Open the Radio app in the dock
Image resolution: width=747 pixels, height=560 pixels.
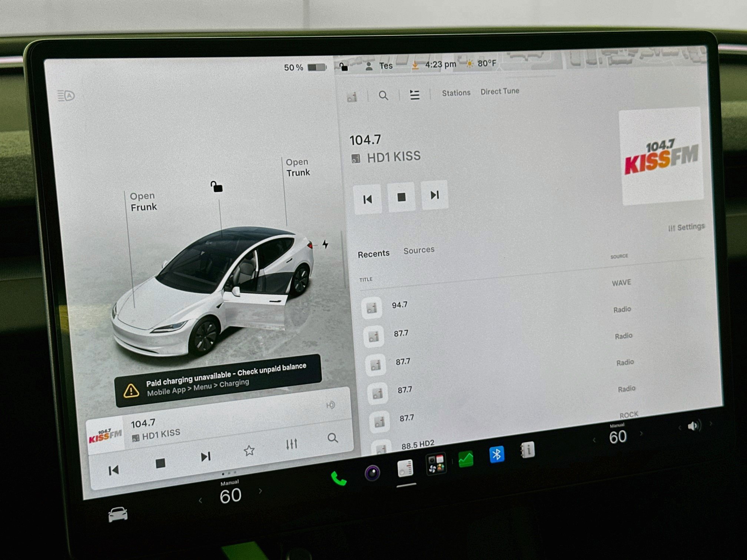[405, 468]
